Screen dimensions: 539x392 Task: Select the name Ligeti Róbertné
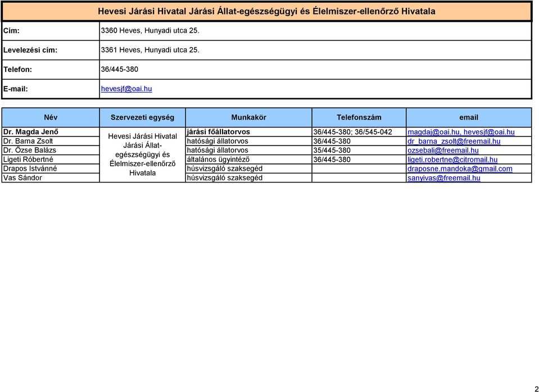[x=28, y=159]
